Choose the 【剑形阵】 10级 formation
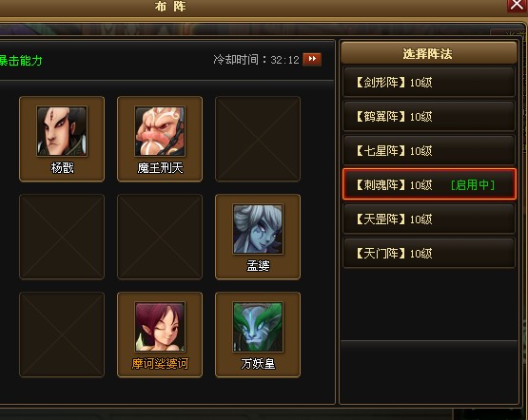 (429, 82)
